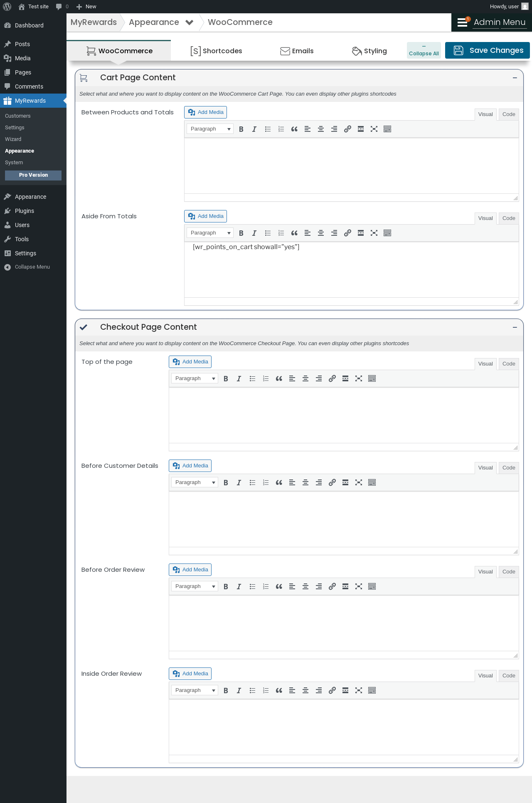Insert link in Top of the page editor
This screenshot has height=803, width=532.
point(332,378)
